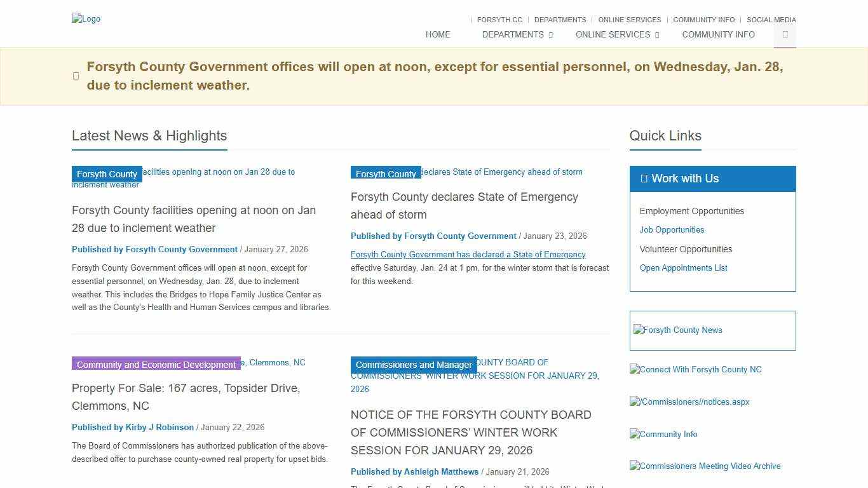
Task: Go to the Home menu item
Action: point(438,35)
